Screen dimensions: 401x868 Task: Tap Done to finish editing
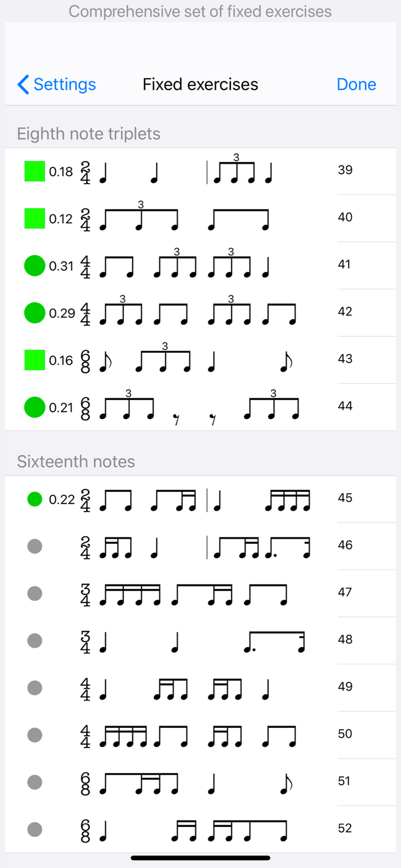point(356,84)
